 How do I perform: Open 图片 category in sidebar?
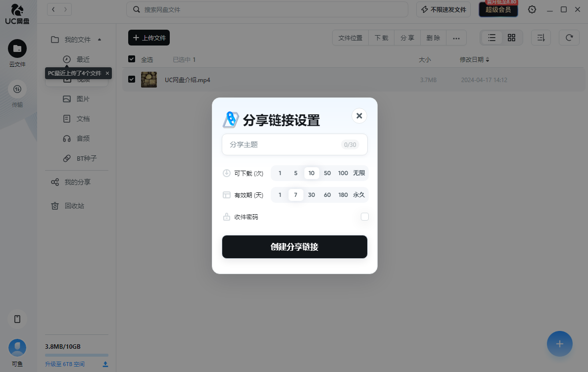[x=77, y=99]
